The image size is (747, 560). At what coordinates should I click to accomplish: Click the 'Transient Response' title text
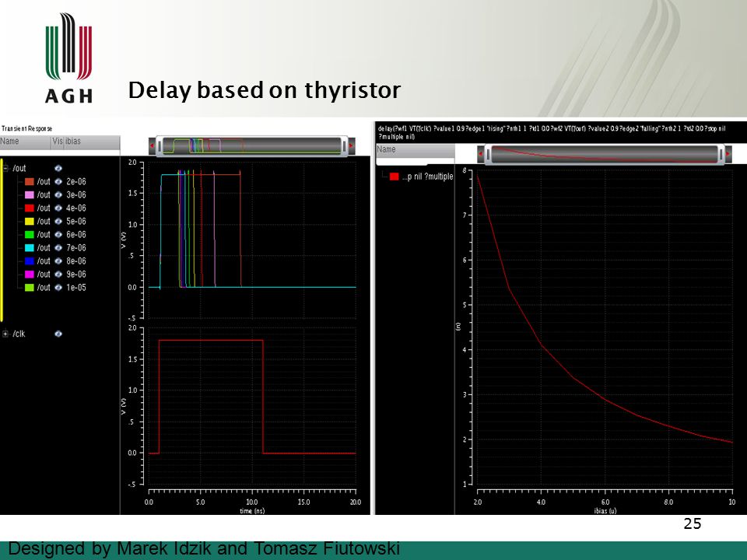[26, 128]
